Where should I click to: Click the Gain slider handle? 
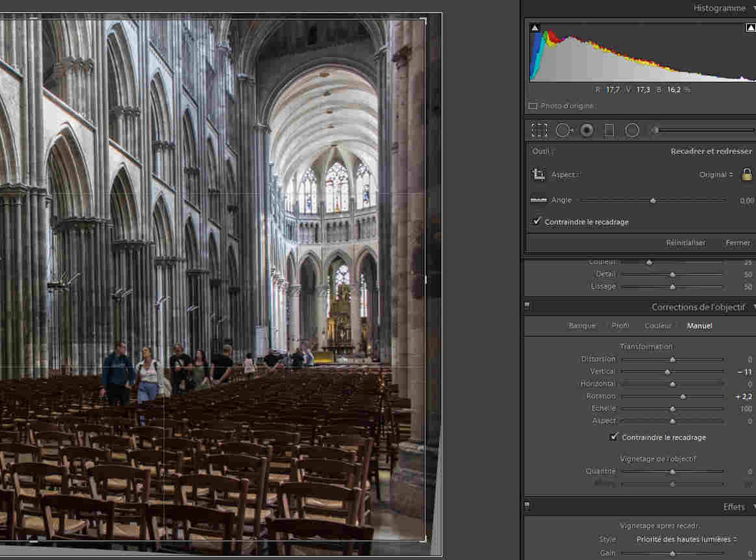pyautogui.click(x=673, y=553)
